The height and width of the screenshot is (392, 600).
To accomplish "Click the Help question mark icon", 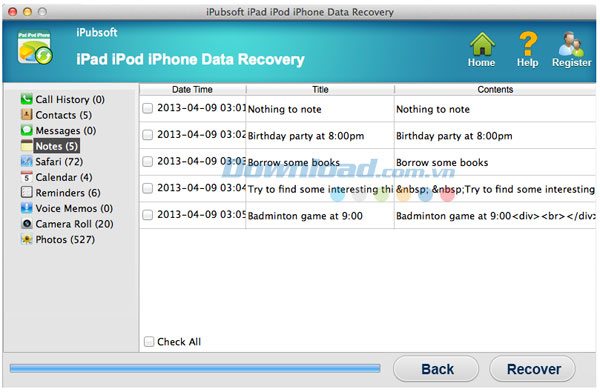I will tap(528, 44).
